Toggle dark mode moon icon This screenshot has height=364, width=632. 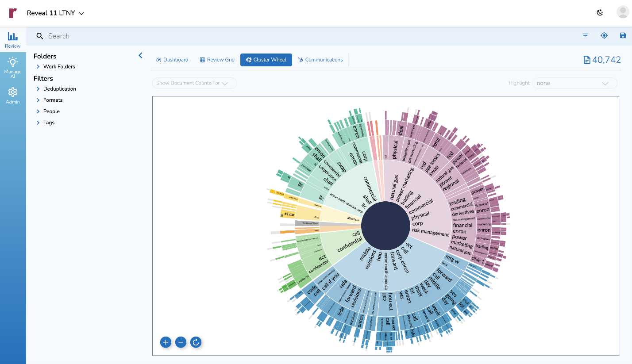tap(600, 12)
